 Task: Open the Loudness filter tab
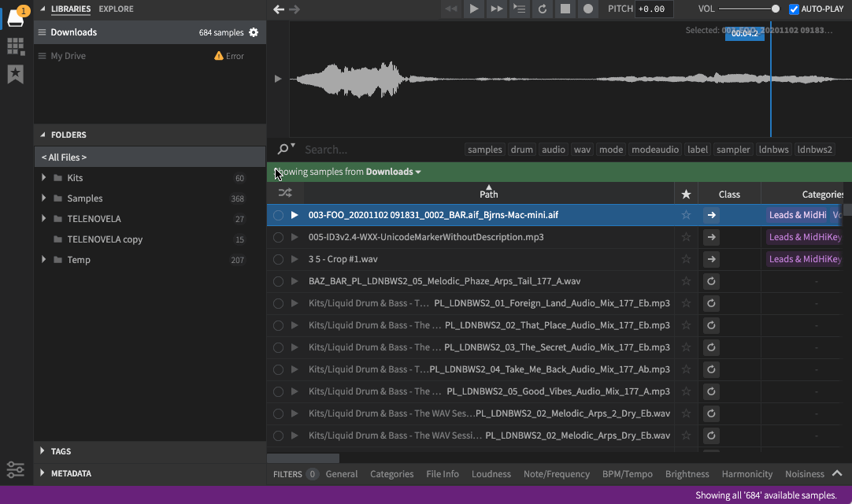click(491, 474)
